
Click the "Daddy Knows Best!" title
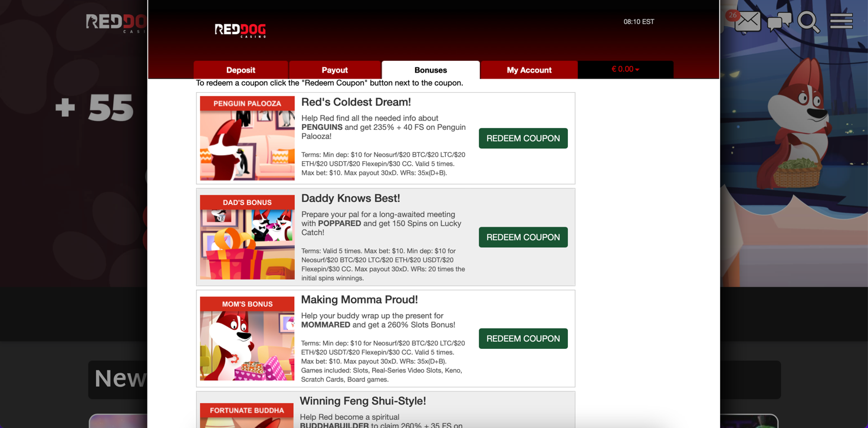[351, 198]
